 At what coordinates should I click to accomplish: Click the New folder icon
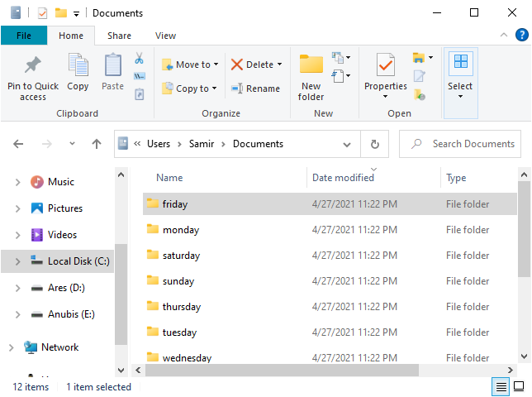(311, 64)
